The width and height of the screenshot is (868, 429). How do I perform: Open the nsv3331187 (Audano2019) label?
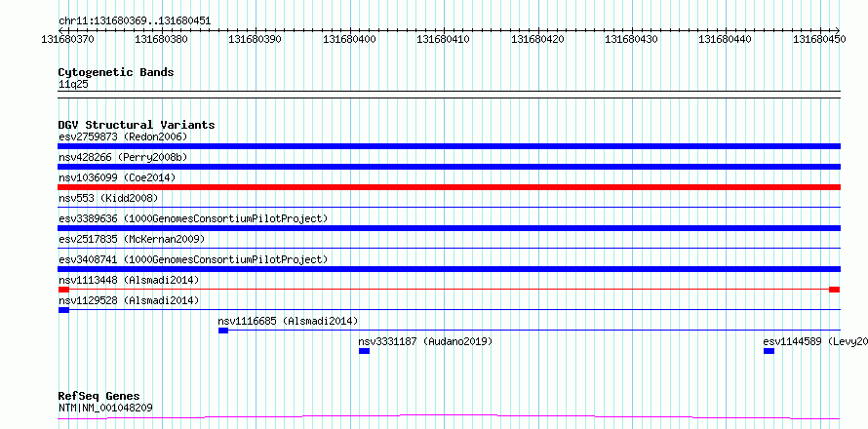pyautogui.click(x=425, y=341)
